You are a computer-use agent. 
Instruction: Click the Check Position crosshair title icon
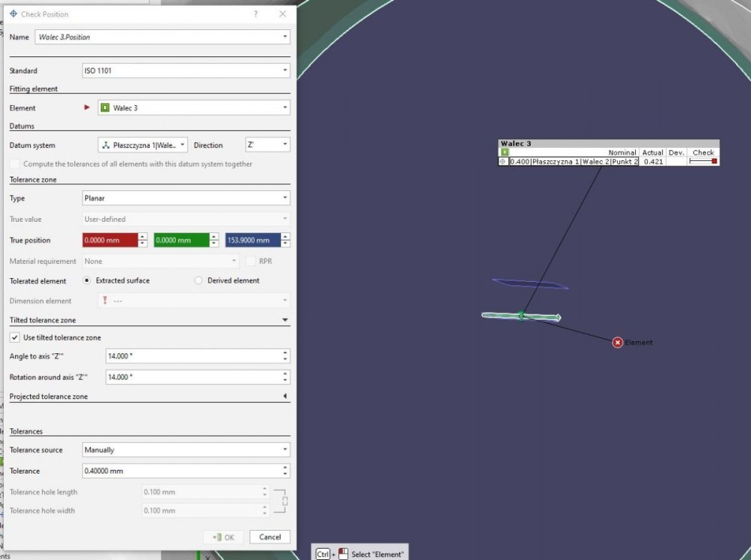coord(14,14)
